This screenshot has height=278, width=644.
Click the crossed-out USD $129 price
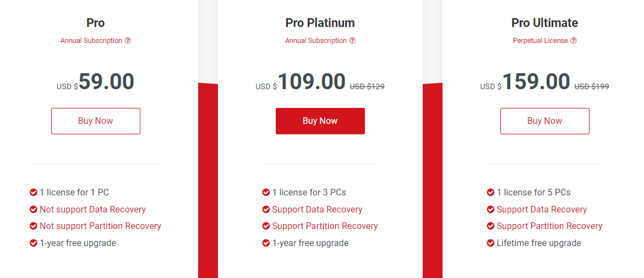(x=367, y=86)
